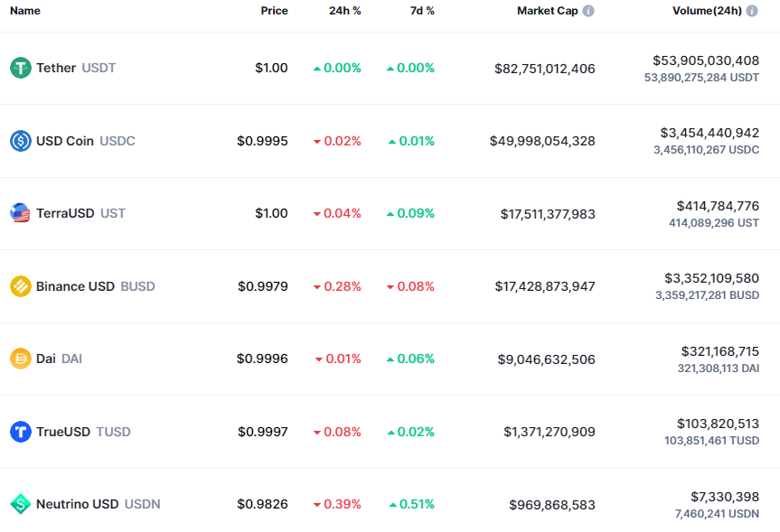Click the Binance USD logo icon
Viewport: 780px width, 532px height.
(x=20, y=286)
